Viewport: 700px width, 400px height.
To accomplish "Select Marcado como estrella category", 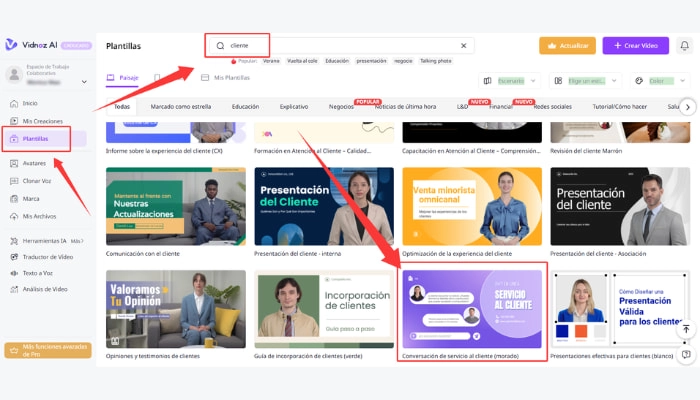I will [x=181, y=107].
